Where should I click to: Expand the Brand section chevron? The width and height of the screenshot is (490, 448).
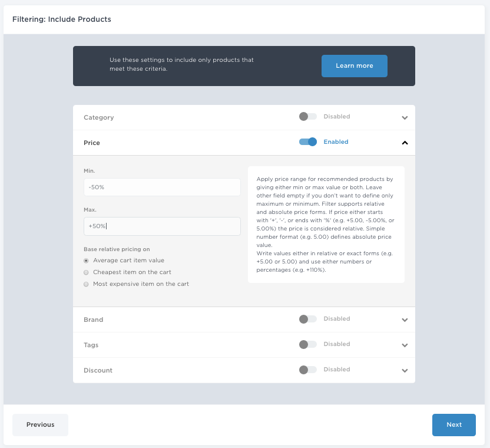405,319
